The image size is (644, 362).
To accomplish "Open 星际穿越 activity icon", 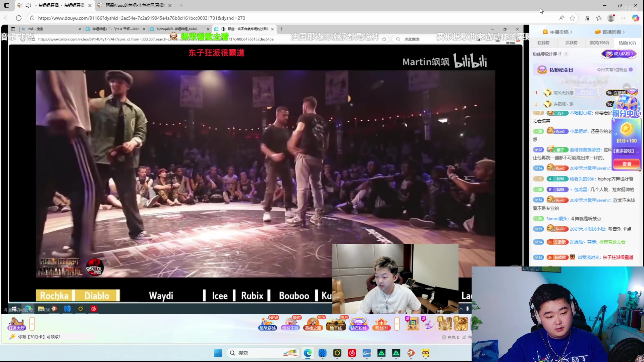I will pyautogui.click(x=268, y=324).
